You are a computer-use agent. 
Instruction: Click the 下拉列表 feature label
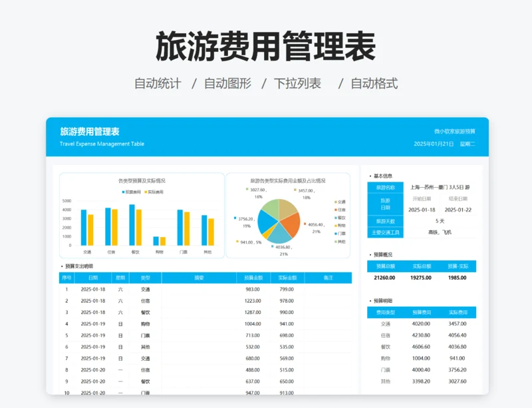coord(297,83)
